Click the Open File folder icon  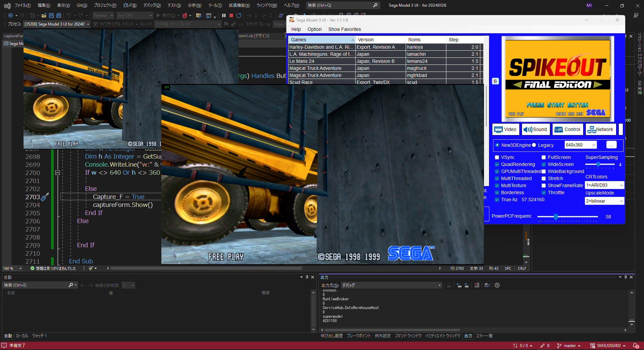pos(44,15)
